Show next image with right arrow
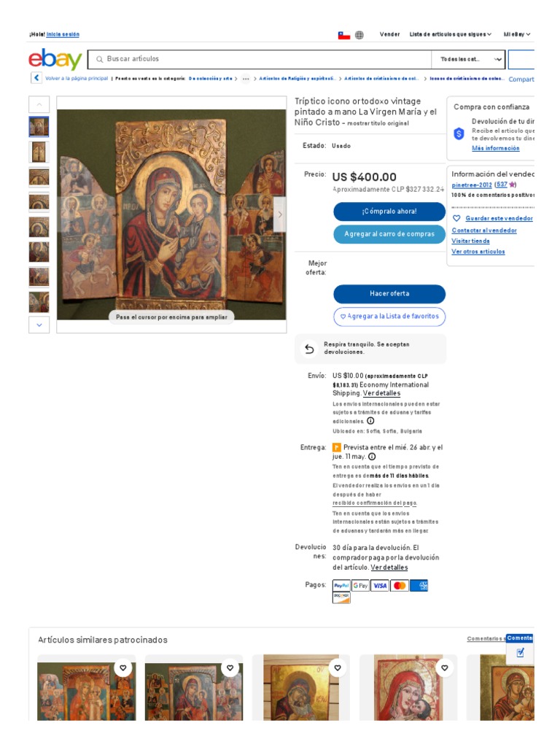Screen dimensions: 560x747 click(280, 214)
